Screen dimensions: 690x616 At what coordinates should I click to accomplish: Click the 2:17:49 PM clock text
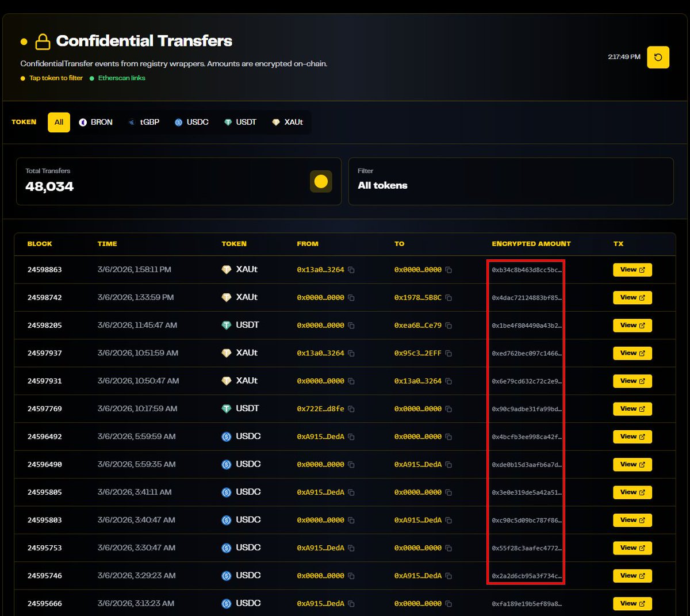pyautogui.click(x=624, y=57)
